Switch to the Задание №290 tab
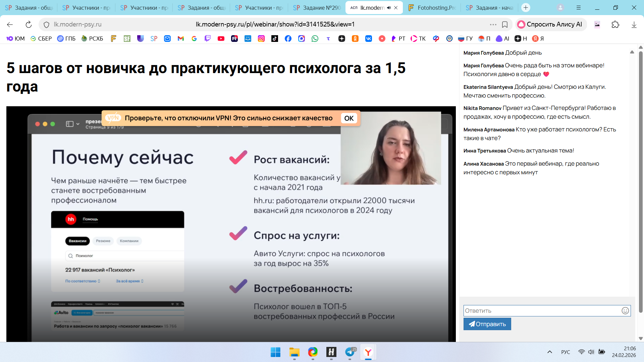Image resolution: width=644 pixels, height=362 pixels. point(317,8)
